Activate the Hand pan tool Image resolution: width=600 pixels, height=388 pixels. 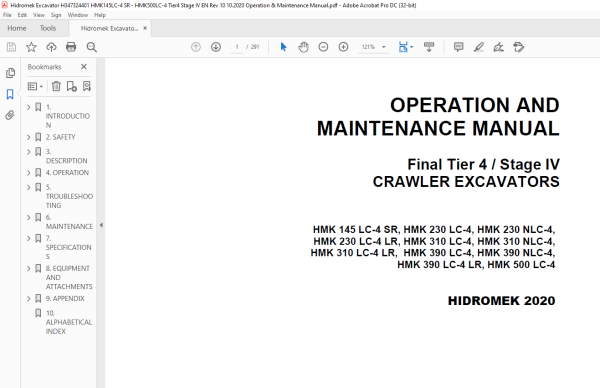[x=303, y=47]
